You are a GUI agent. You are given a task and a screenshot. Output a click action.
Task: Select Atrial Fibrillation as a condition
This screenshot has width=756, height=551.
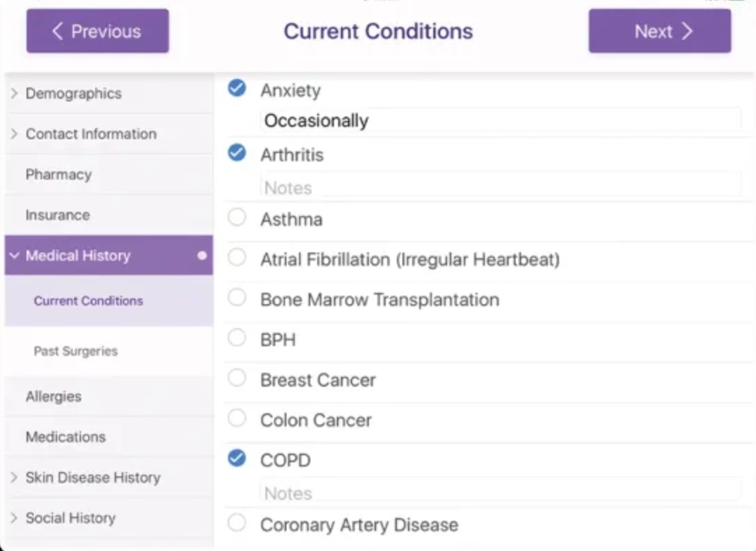click(x=237, y=257)
